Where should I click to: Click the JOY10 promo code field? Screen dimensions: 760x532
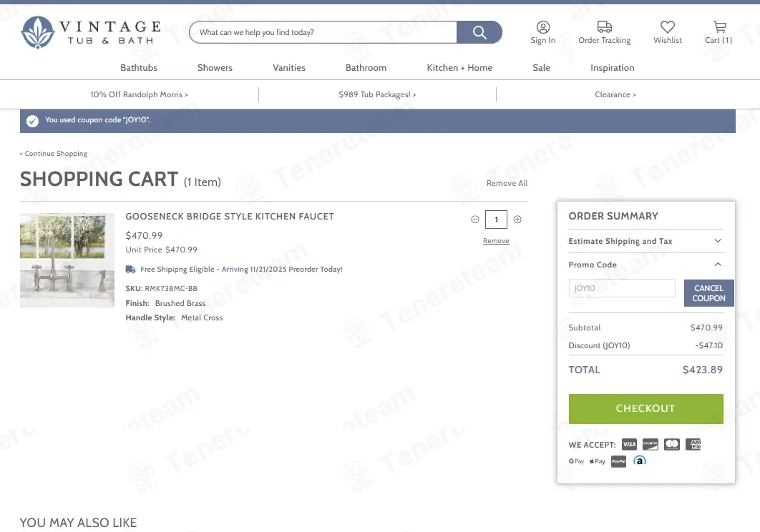(x=622, y=288)
